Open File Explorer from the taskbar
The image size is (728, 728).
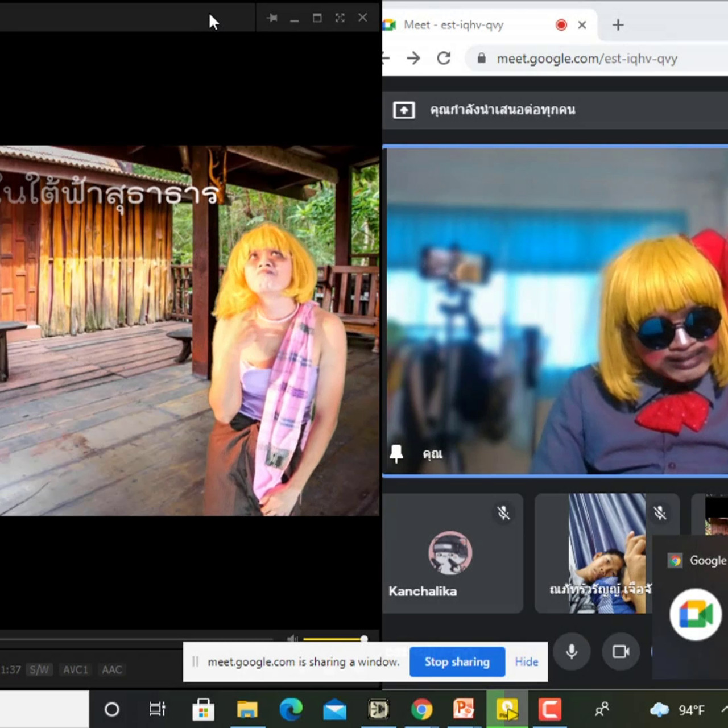click(x=247, y=709)
